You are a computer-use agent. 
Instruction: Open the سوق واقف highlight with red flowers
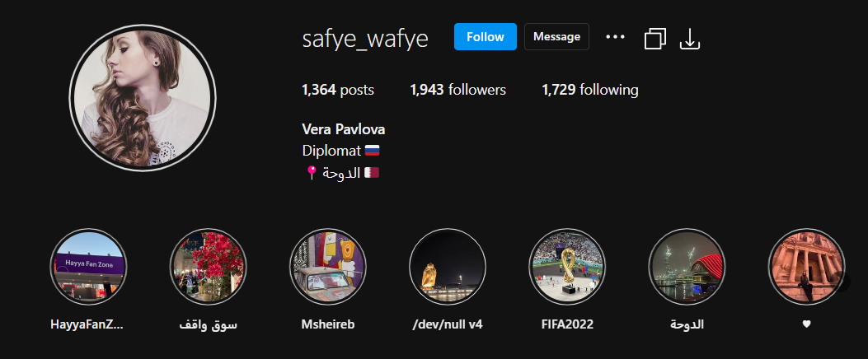click(x=209, y=267)
